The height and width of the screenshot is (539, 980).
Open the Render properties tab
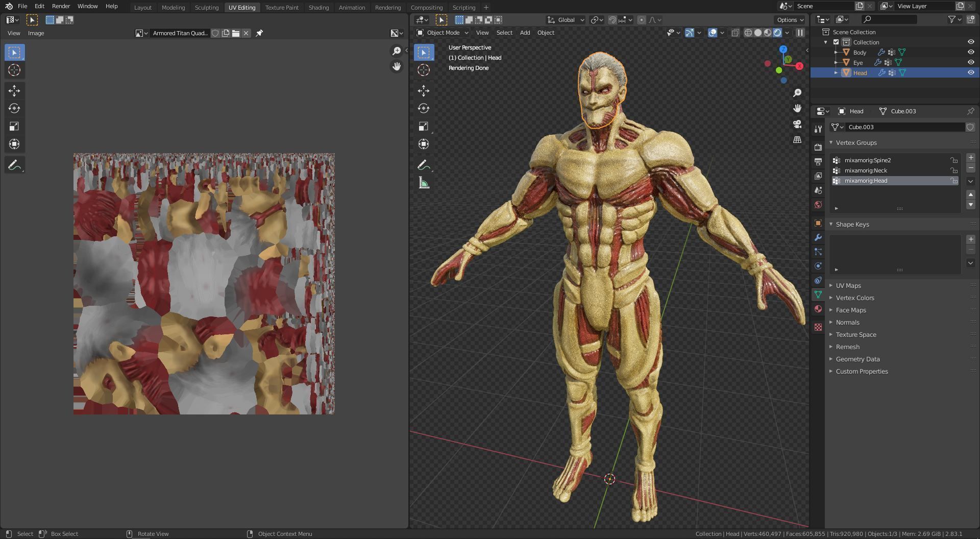(x=818, y=148)
